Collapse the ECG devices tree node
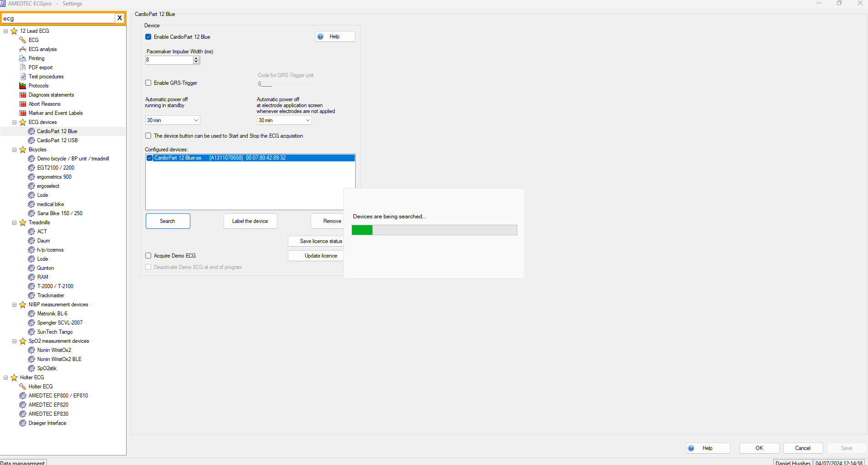Image resolution: width=868 pixels, height=465 pixels. 15,122
